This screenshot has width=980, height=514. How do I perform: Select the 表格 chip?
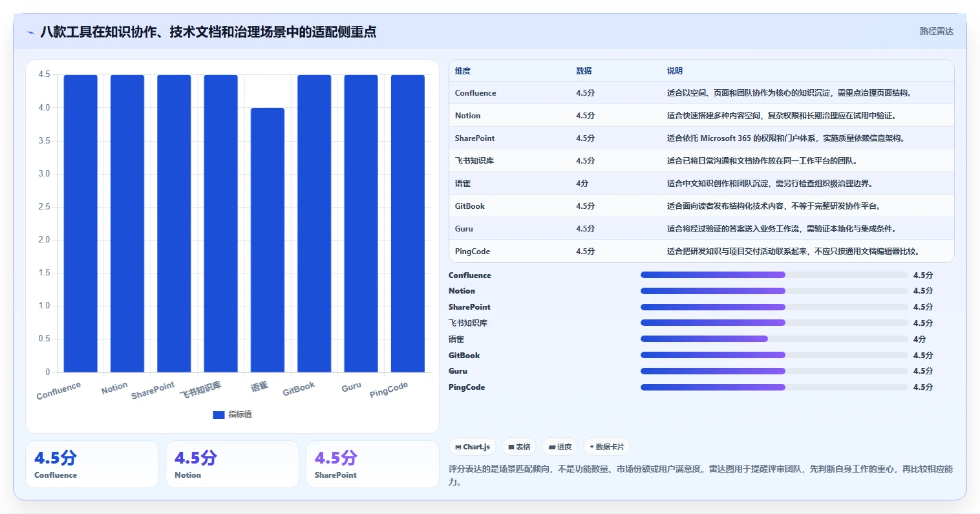click(519, 447)
